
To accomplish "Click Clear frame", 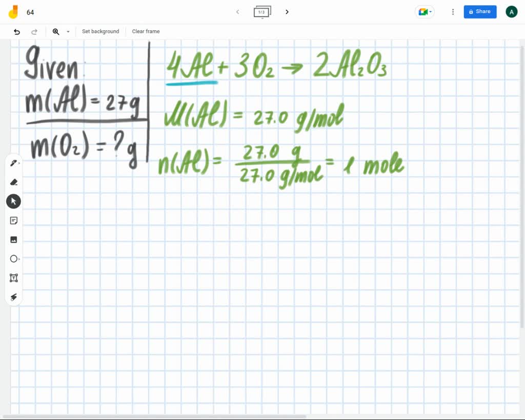I will [146, 31].
